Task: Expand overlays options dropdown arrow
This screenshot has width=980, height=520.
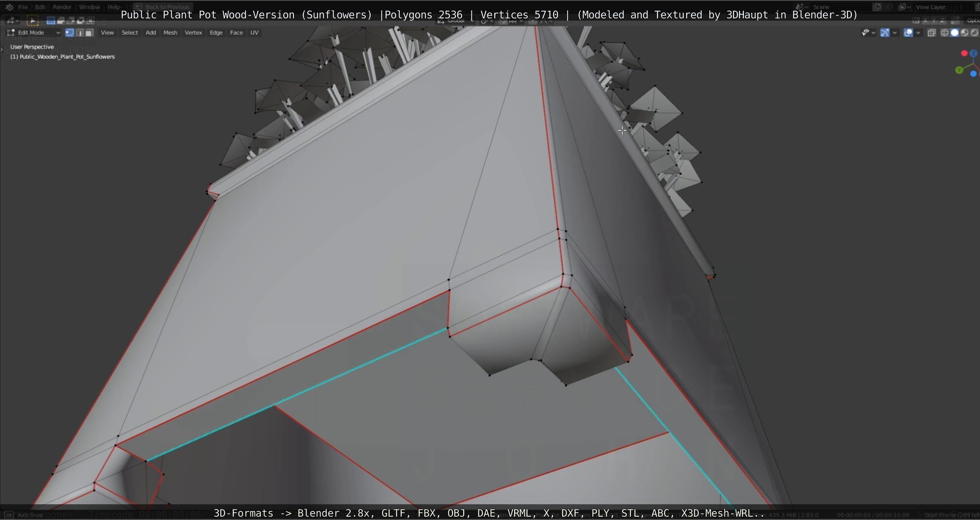Action: (918, 33)
